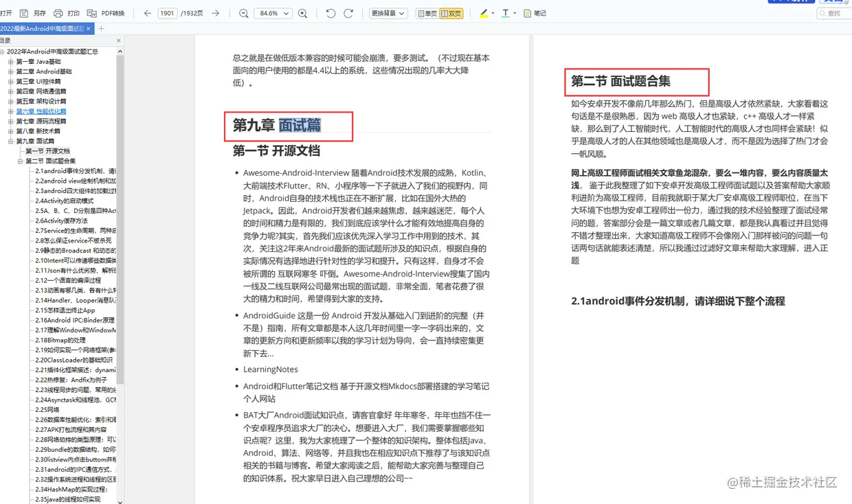Rotate page counterclockwise
This screenshot has height=504, width=852.
pos(331,13)
